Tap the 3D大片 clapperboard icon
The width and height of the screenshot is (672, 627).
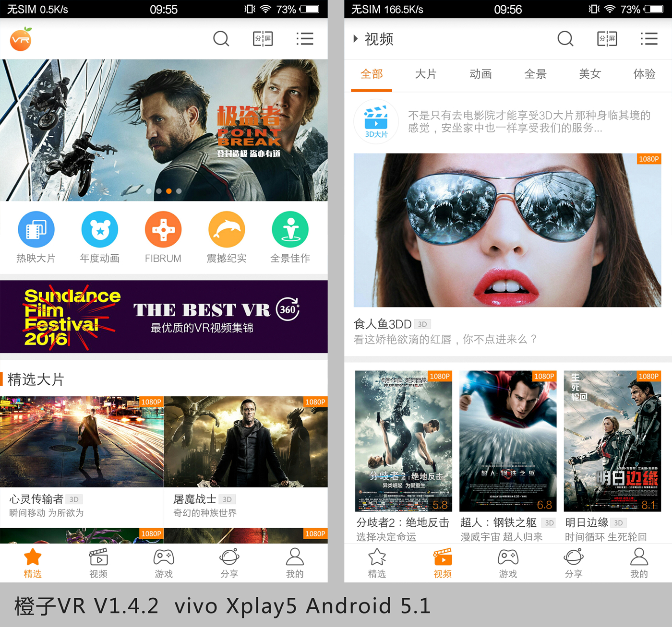pos(376,122)
